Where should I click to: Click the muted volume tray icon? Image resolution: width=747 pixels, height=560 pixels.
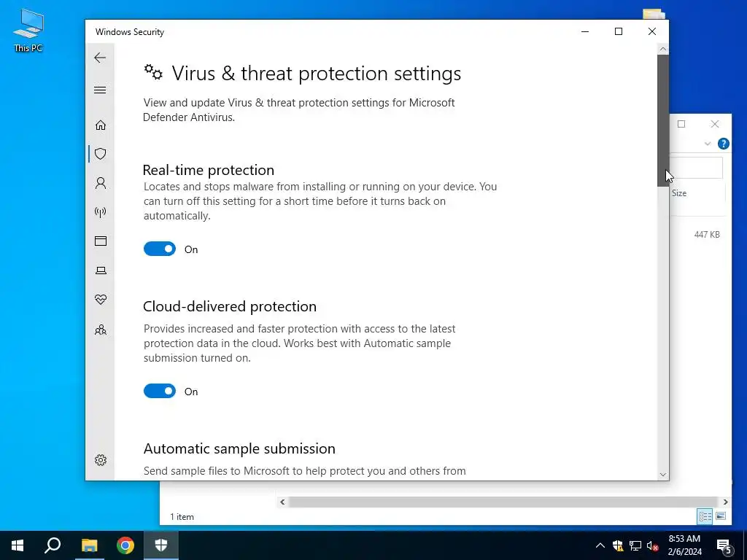653,545
